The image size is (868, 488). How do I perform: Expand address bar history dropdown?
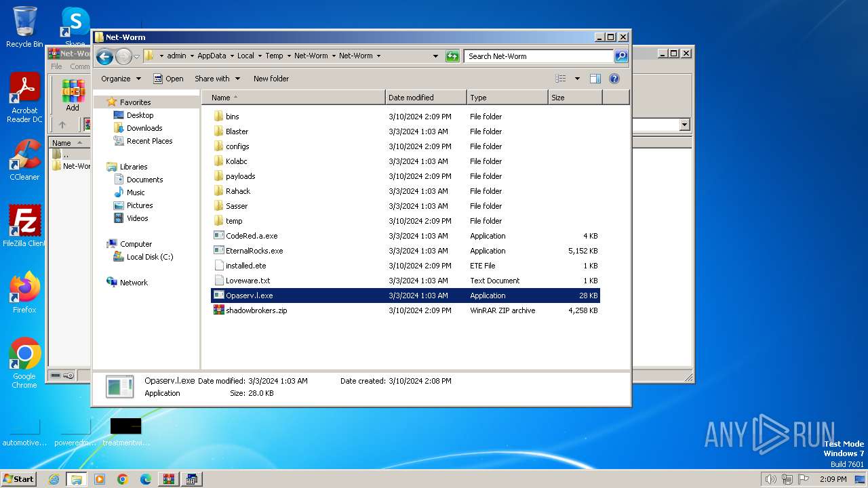(x=435, y=56)
